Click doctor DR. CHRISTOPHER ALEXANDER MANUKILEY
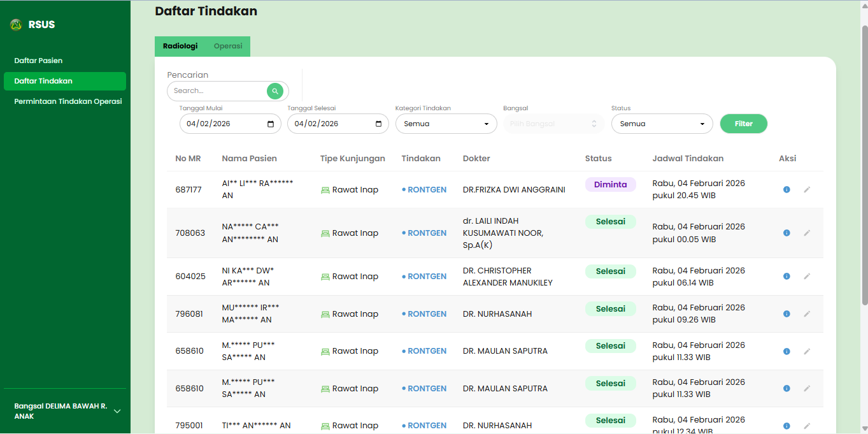The image size is (868, 434). click(508, 277)
